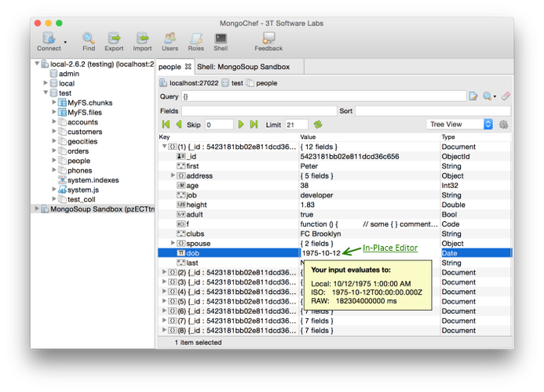Collapse document (1) in results
Screen dimensions: 544x392
coord(164,147)
